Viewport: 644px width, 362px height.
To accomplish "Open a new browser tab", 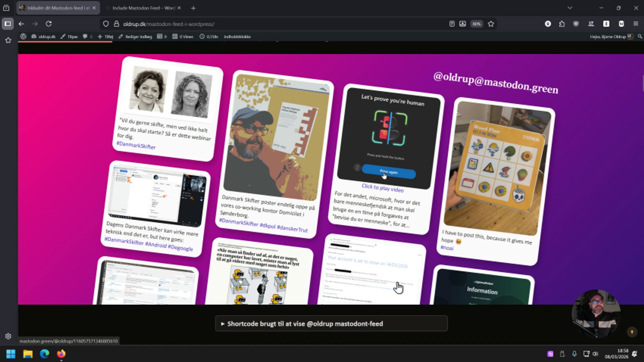I will (x=193, y=8).
